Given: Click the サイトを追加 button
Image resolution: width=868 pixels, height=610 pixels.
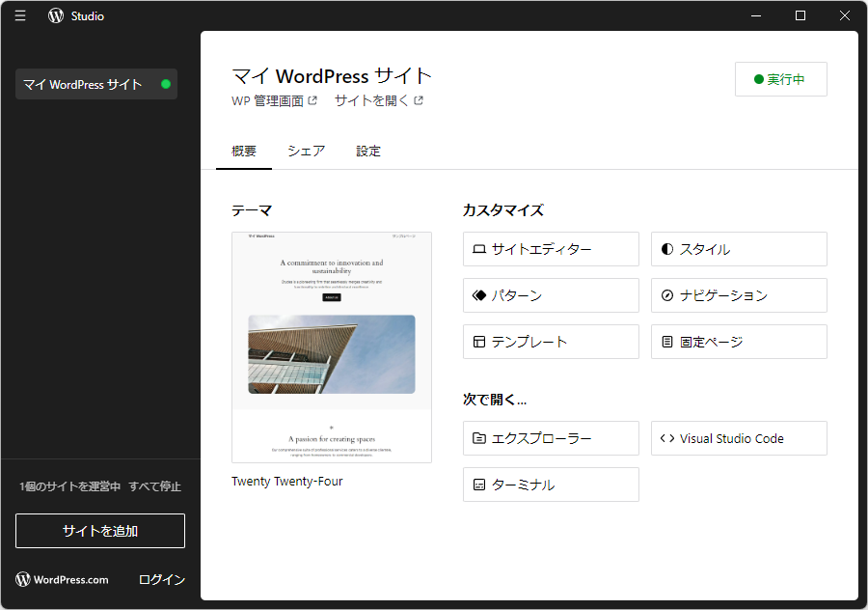Looking at the screenshot, I should coord(99,530).
